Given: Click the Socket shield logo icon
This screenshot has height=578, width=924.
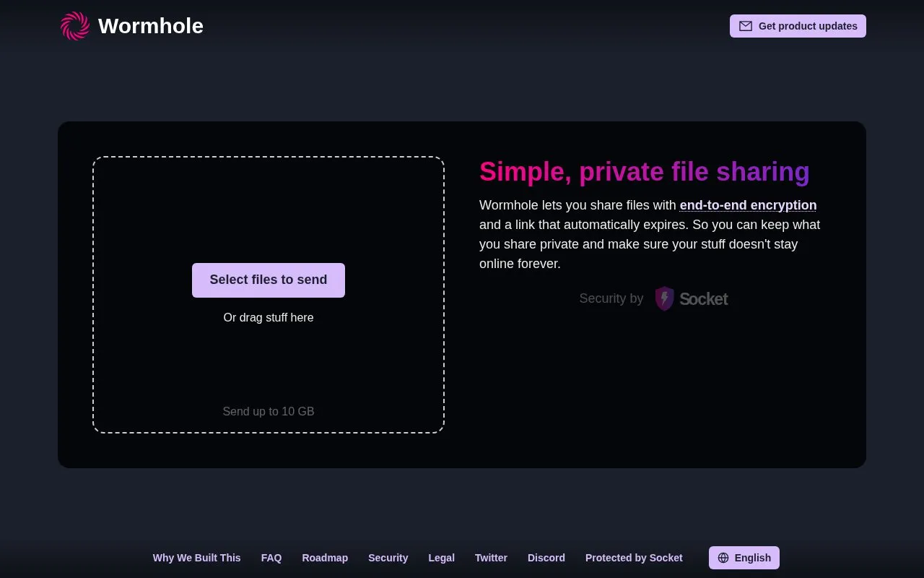Looking at the screenshot, I should [x=664, y=298].
